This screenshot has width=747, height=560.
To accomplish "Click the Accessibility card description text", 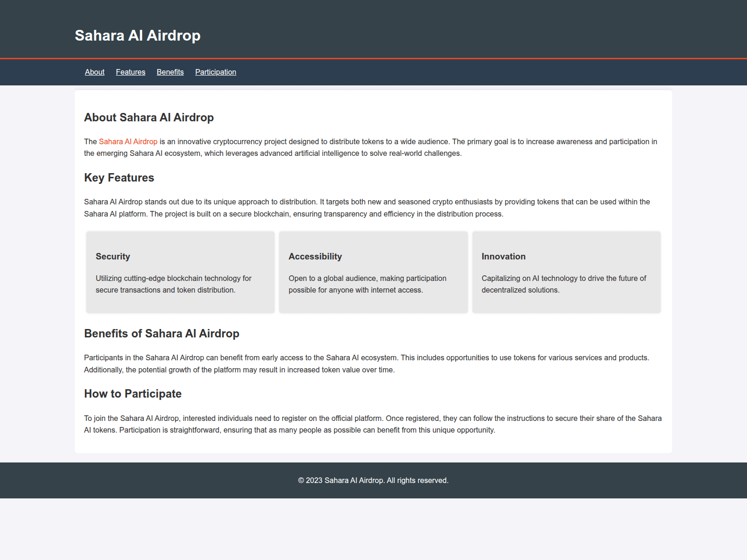I will click(x=367, y=284).
